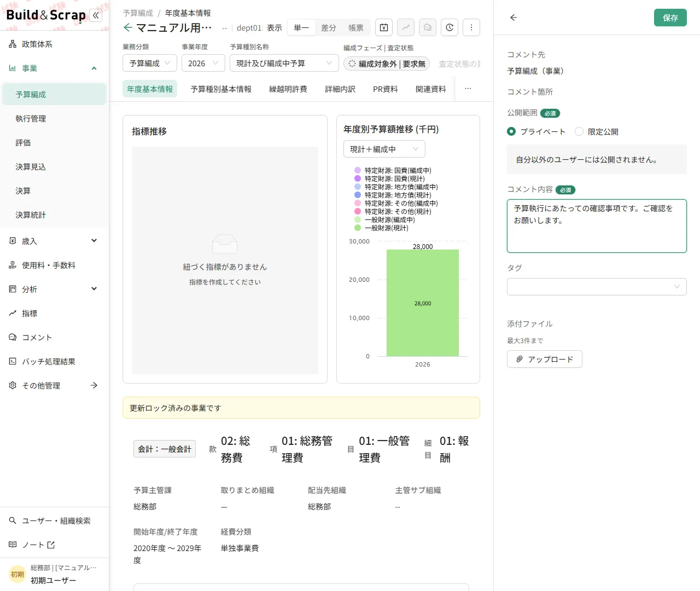Collapse the 事業 sidebar section

pyautogui.click(x=94, y=68)
